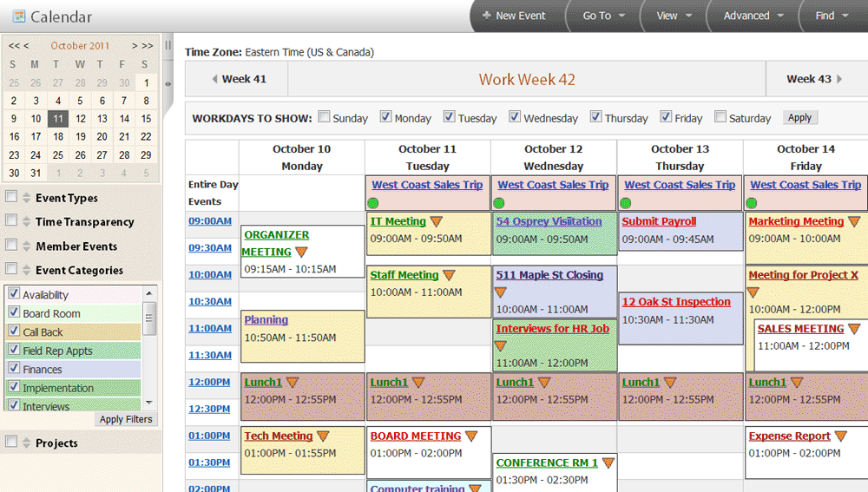The height and width of the screenshot is (492, 868).
Task: Open the Planning event link
Action: point(266,319)
